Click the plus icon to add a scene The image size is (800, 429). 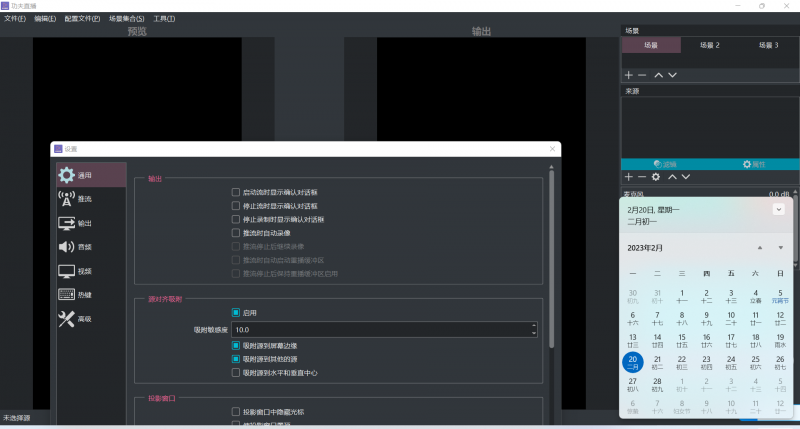point(628,75)
